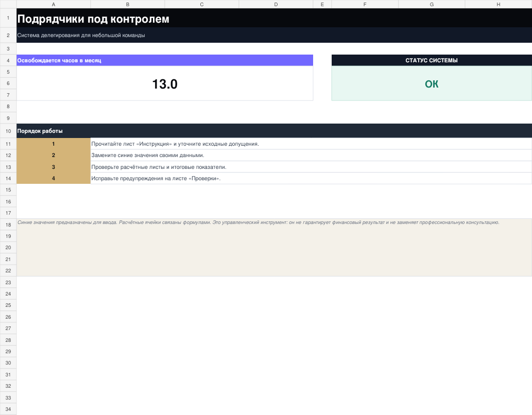Screen dimensions: 532x415
Task: Select the "Освобождается часов в месяц" header cell
Action: [x=165, y=60]
